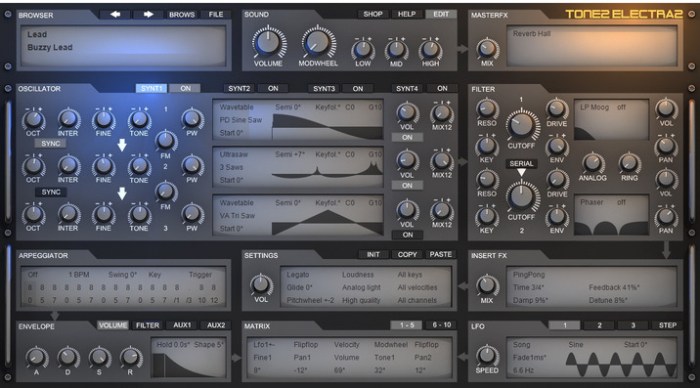This screenshot has width=700, height=388.
Task: Click the COPY settings button
Action: point(407,254)
